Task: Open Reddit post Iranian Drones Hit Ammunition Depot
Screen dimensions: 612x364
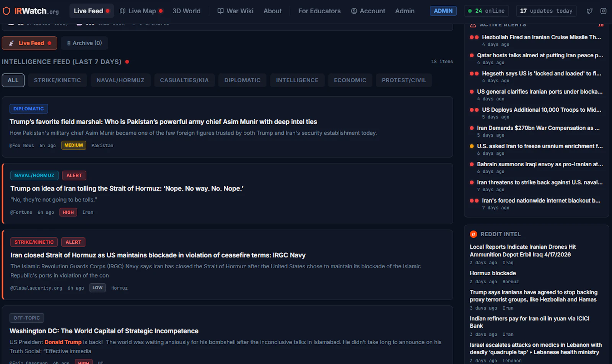Action: click(x=523, y=251)
